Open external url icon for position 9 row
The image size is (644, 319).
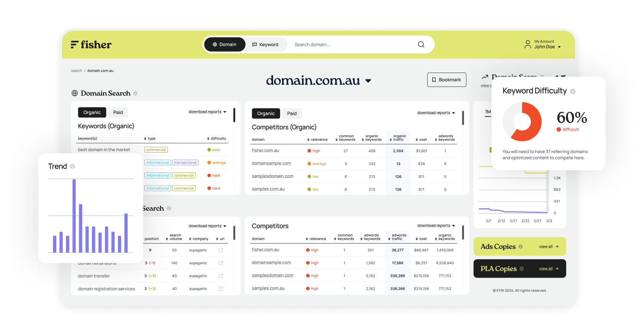(x=221, y=250)
